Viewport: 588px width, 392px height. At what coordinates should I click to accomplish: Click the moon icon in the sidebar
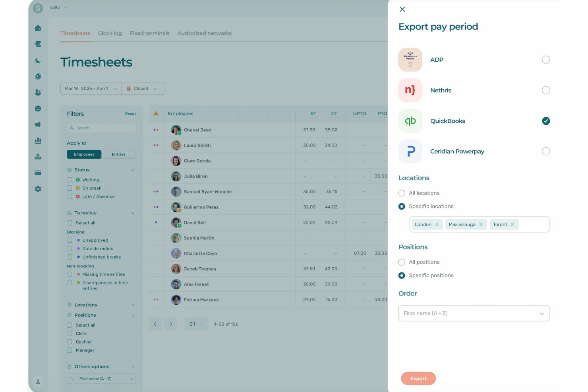38,60
